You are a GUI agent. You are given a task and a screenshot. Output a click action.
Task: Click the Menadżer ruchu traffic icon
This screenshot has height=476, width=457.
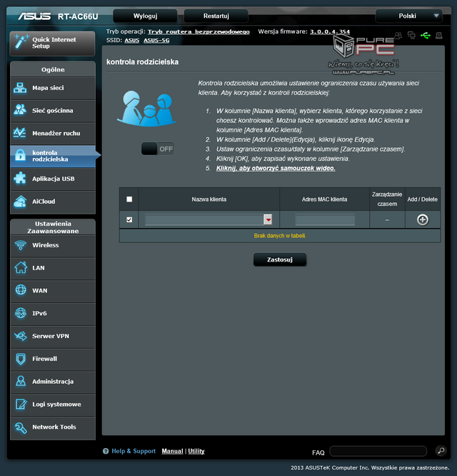tap(20, 133)
